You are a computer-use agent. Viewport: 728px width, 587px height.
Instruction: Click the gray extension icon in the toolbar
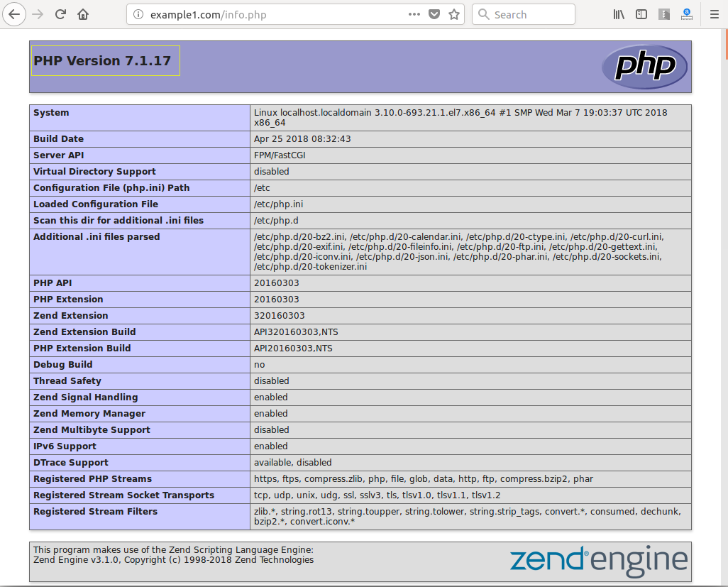coord(664,14)
